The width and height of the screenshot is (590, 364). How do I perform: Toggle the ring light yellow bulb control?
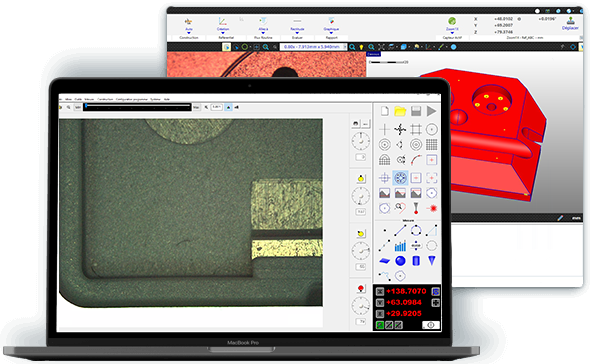pos(361,233)
